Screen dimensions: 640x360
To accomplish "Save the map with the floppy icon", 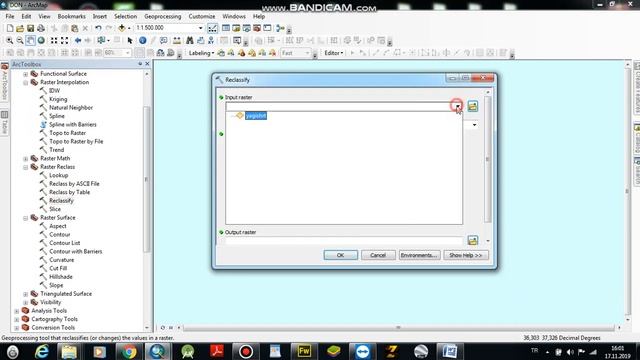I will point(31,28).
